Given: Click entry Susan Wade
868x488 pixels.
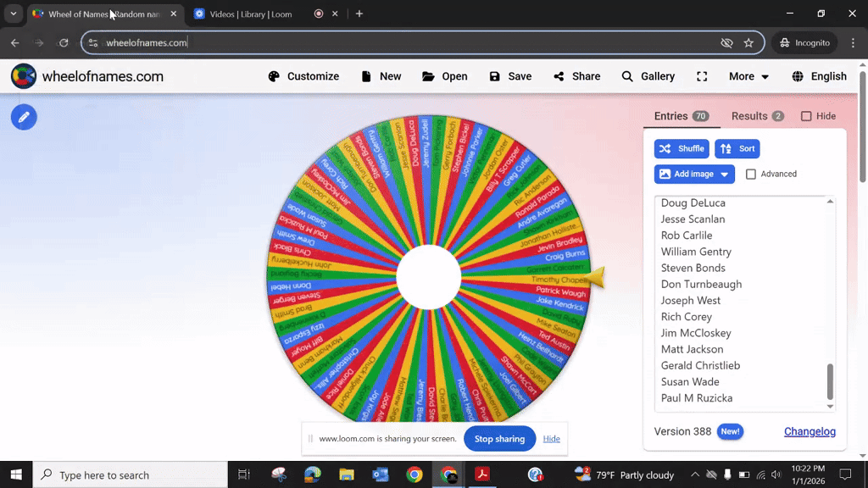Looking at the screenshot, I should [690, 382].
